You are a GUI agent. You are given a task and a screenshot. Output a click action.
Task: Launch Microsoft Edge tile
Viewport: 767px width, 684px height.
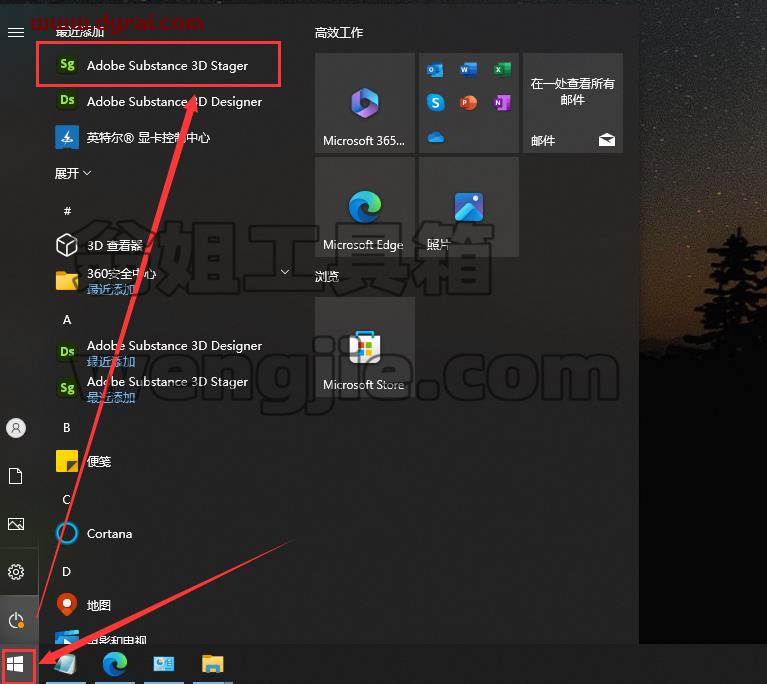(x=364, y=207)
